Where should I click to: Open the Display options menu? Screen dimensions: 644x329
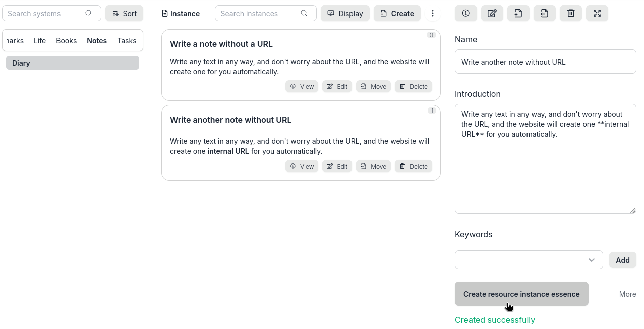pos(345,14)
